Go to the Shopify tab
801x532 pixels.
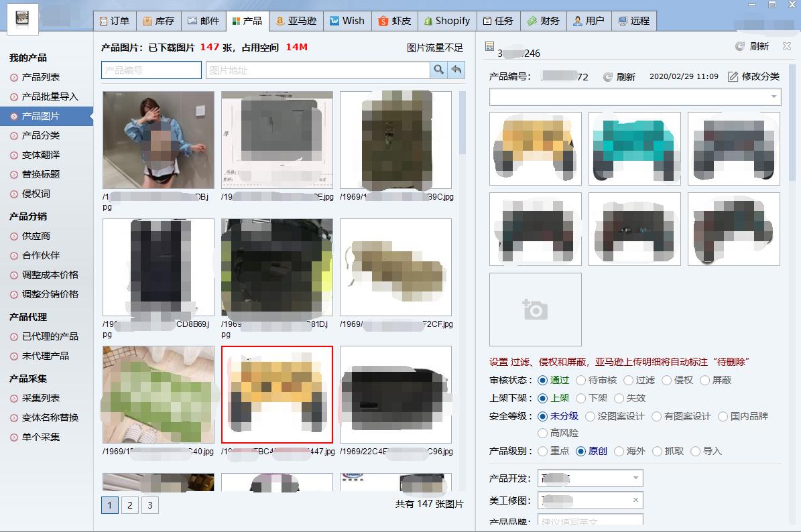[x=448, y=21]
